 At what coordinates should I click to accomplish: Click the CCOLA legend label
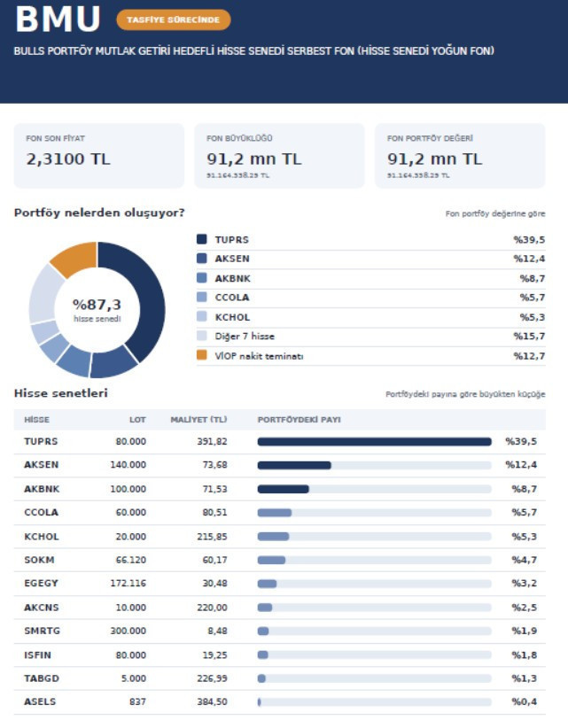(x=232, y=298)
